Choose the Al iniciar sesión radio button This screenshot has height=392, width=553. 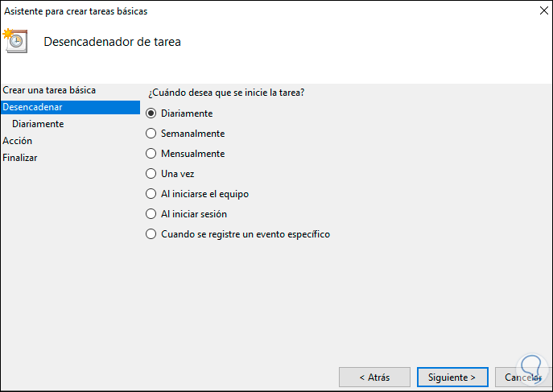(151, 214)
